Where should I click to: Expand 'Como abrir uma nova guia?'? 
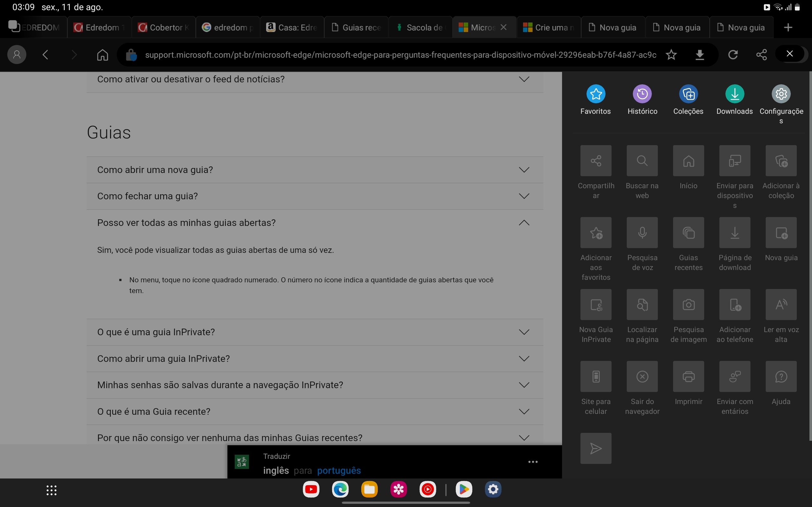524,170
